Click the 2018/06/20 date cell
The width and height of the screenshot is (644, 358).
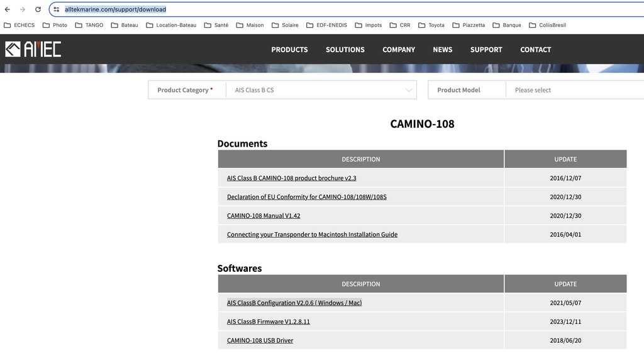coord(565,340)
